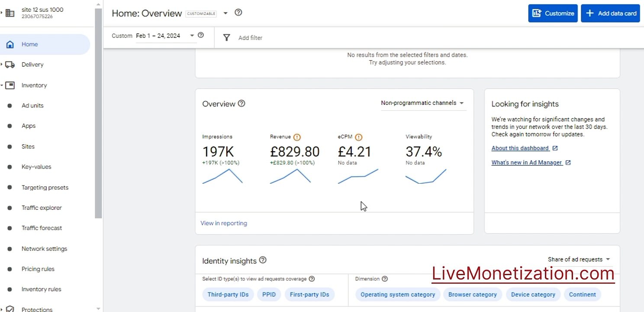644x312 pixels.
Task: Open help icon next to Identity insights
Action: (263, 260)
